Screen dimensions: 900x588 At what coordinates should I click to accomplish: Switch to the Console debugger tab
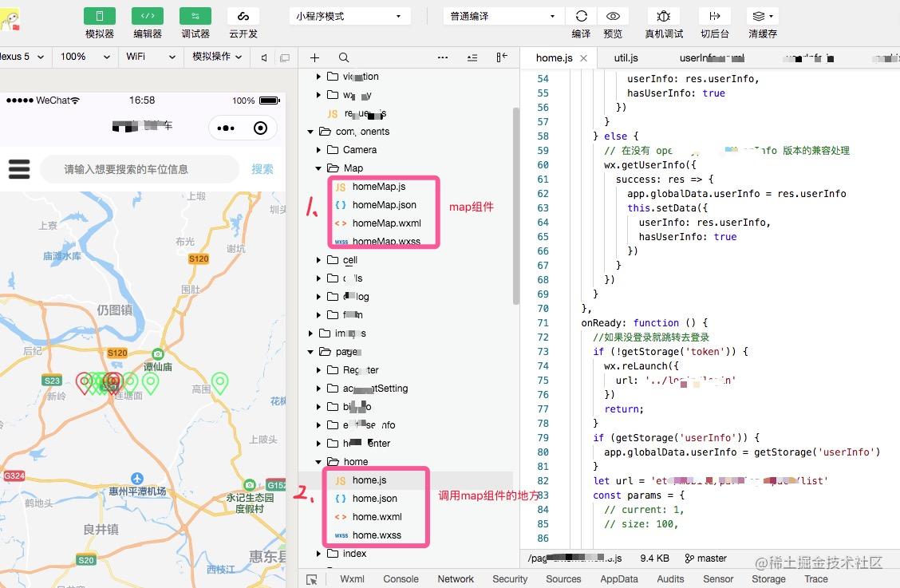[x=401, y=578]
